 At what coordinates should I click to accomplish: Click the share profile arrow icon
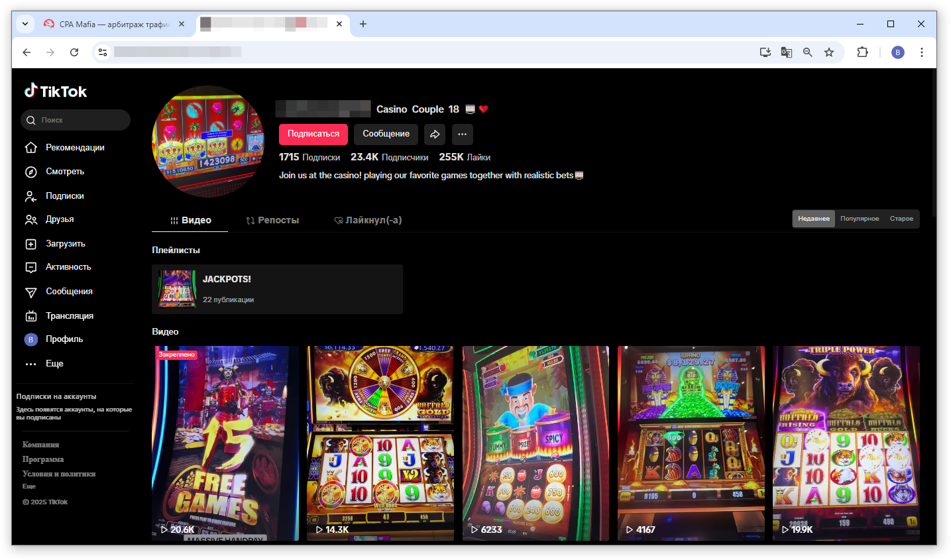point(435,135)
